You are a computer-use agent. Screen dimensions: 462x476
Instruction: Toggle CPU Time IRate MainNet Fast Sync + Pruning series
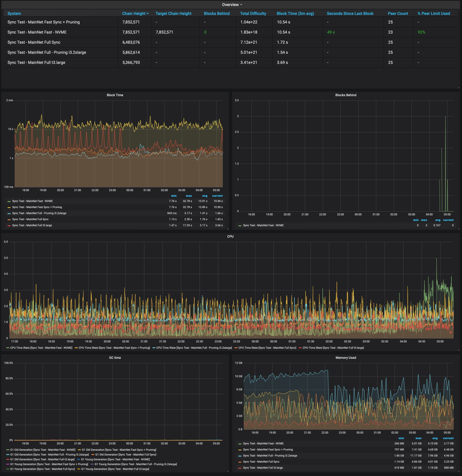click(x=114, y=348)
